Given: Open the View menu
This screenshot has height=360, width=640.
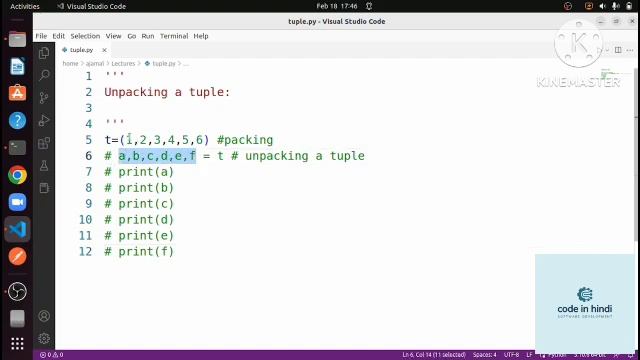Looking at the screenshot, I should coord(113,36).
